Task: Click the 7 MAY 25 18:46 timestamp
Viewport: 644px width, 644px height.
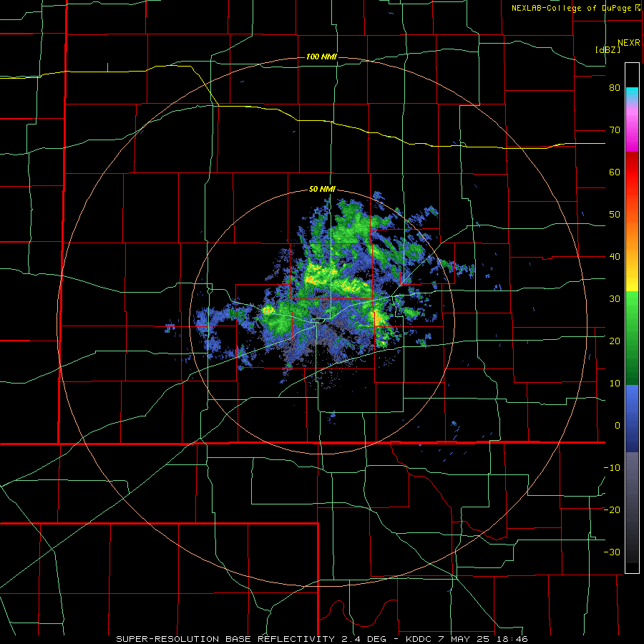Action: tap(484, 639)
